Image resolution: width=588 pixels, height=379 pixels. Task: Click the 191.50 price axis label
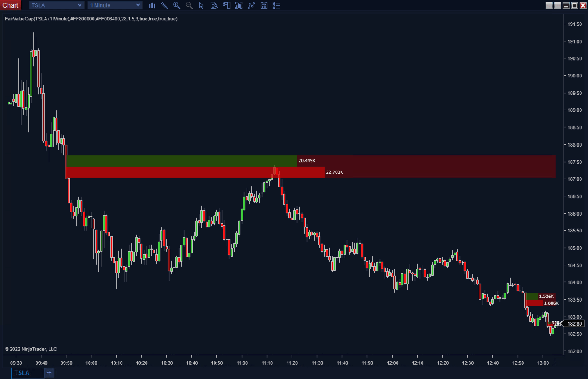coord(575,24)
